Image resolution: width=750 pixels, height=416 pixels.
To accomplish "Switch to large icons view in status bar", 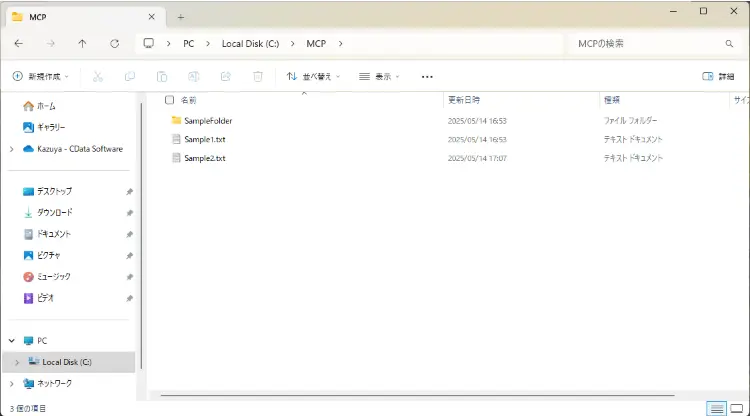I will (737, 408).
